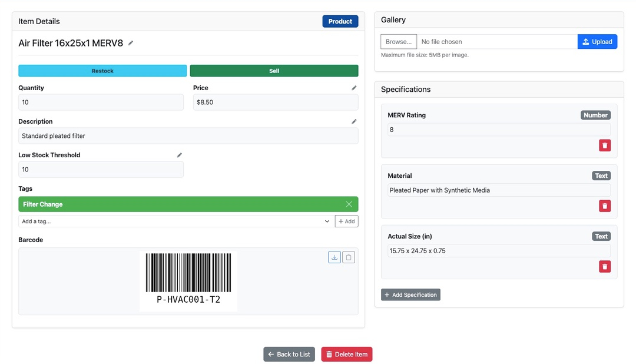Image resolution: width=636 pixels, height=364 pixels.
Task: Delete the Material specification
Action: [x=604, y=206]
